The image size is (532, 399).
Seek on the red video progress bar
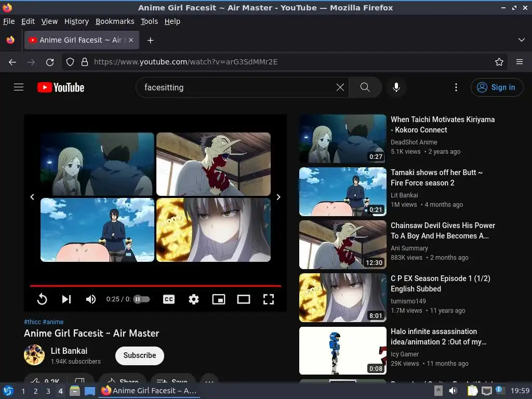(x=155, y=286)
